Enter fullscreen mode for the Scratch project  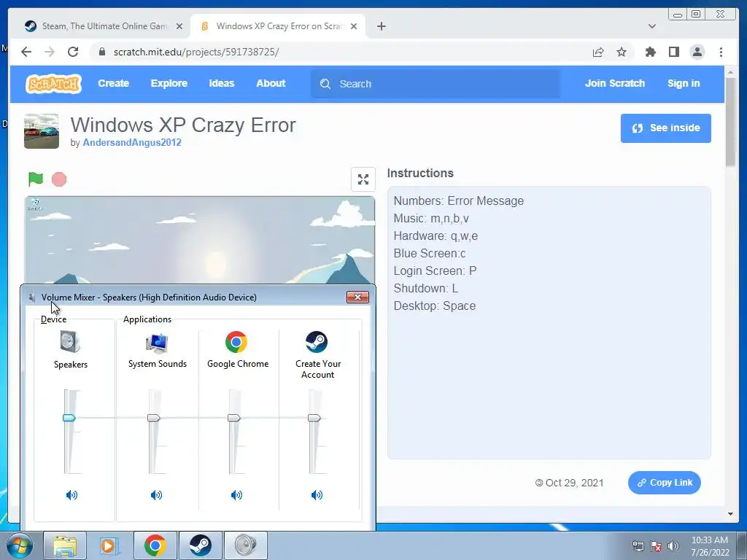point(363,179)
